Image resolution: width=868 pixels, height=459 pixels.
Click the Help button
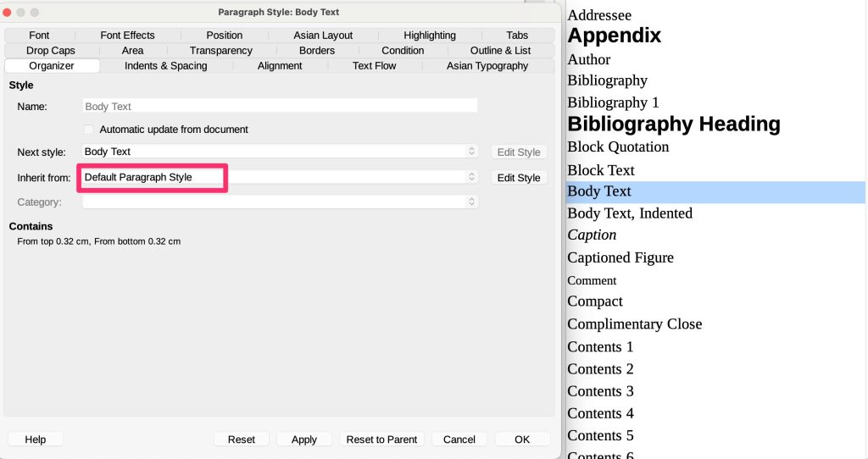tap(36, 440)
